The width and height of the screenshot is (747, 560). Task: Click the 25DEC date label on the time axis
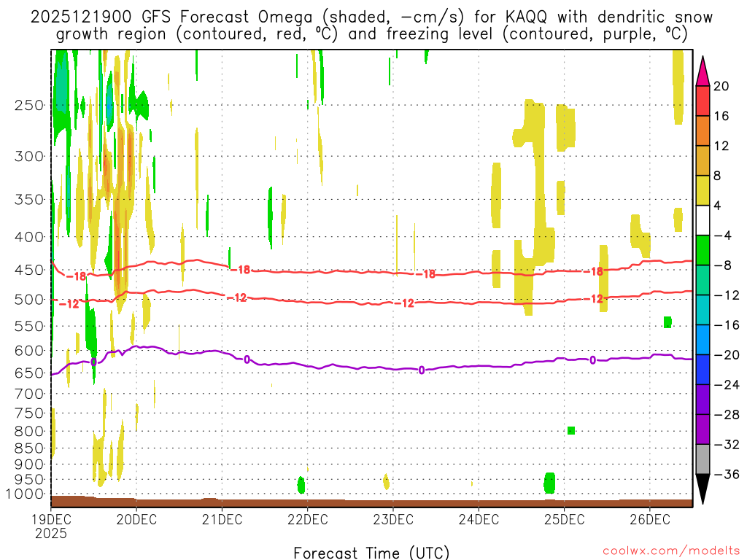pos(564,519)
